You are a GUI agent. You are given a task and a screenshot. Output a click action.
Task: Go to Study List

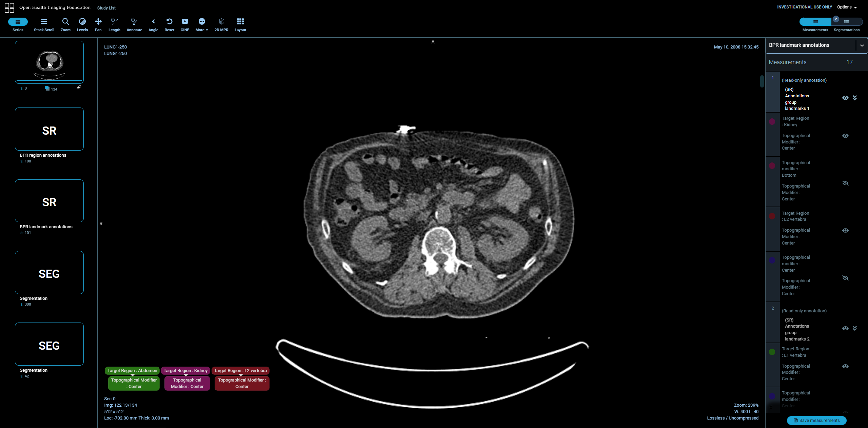pyautogui.click(x=106, y=8)
